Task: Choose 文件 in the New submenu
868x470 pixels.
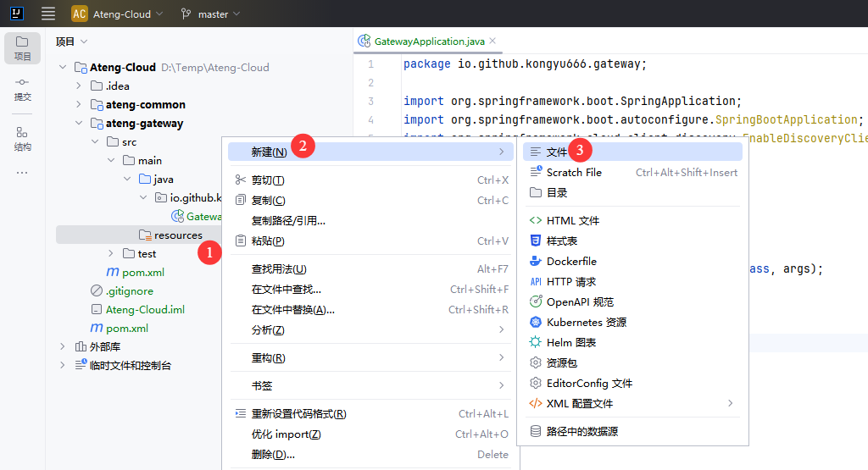Action: pos(557,152)
